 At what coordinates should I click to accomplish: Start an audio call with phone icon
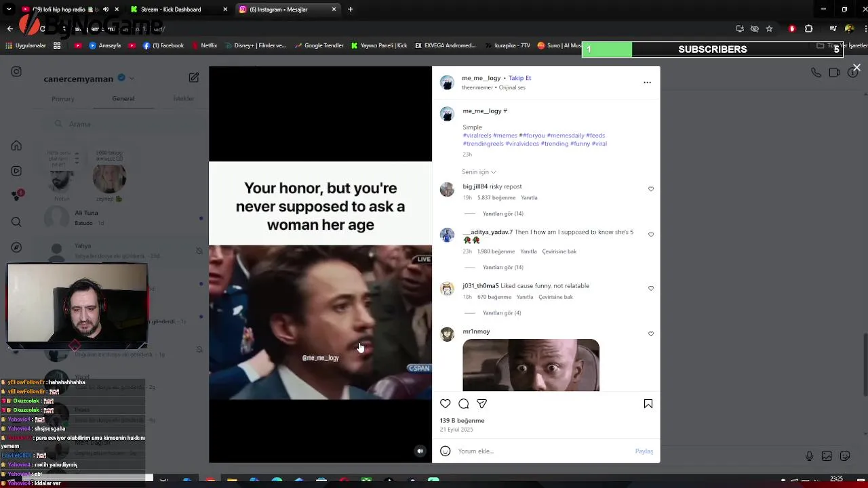(x=816, y=73)
